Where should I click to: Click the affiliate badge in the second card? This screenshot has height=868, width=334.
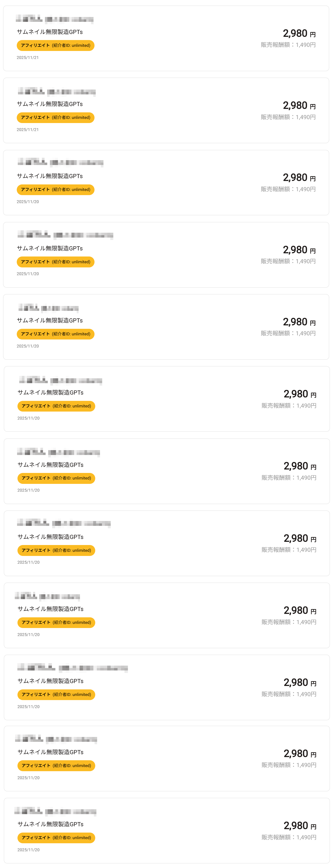tap(55, 118)
